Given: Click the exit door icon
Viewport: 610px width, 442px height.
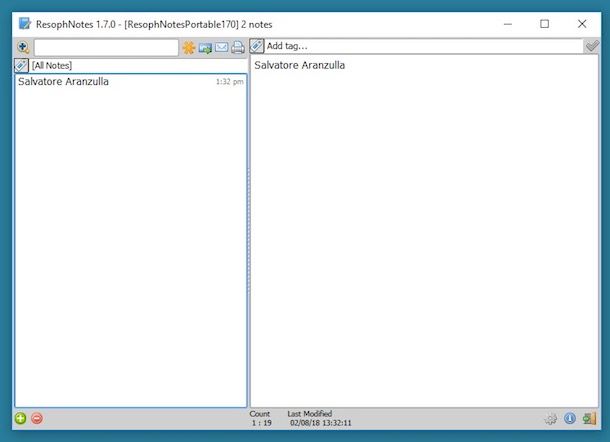Looking at the screenshot, I should 589,419.
